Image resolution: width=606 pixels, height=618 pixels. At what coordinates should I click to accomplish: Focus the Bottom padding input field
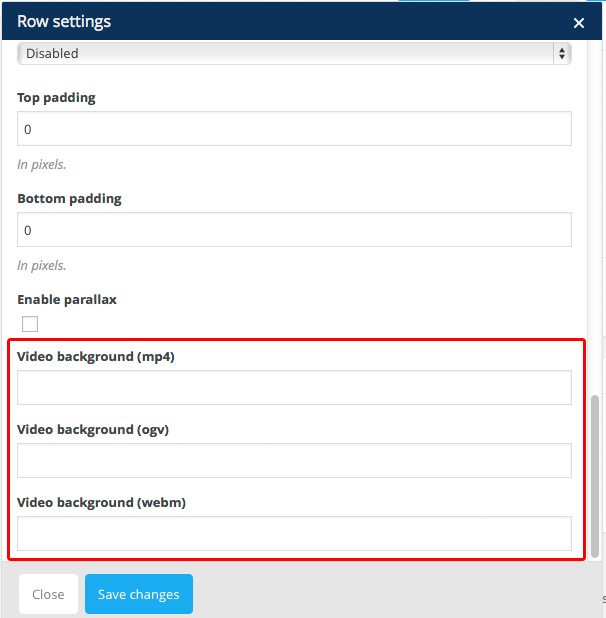pyautogui.click(x=294, y=230)
